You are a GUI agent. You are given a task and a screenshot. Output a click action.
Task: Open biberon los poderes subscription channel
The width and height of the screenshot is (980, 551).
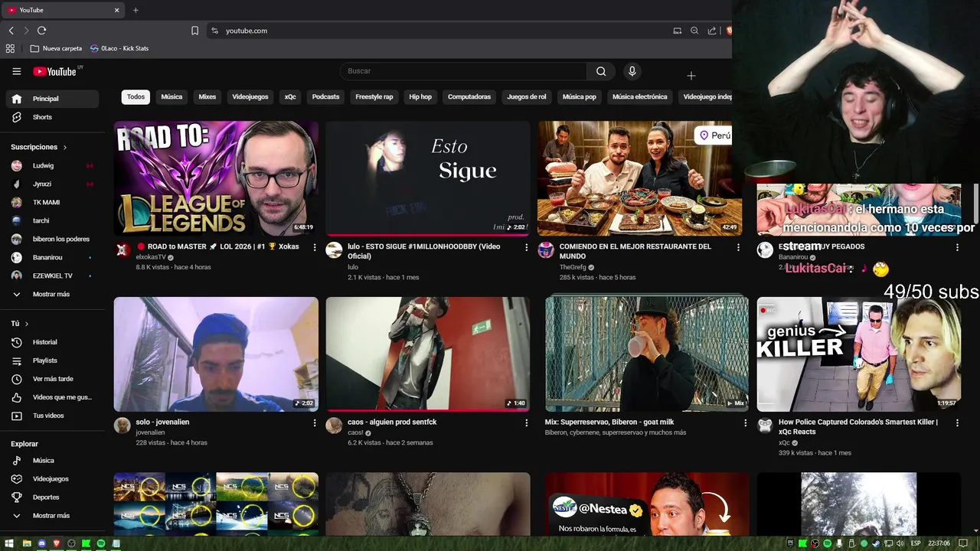pyautogui.click(x=52, y=239)
